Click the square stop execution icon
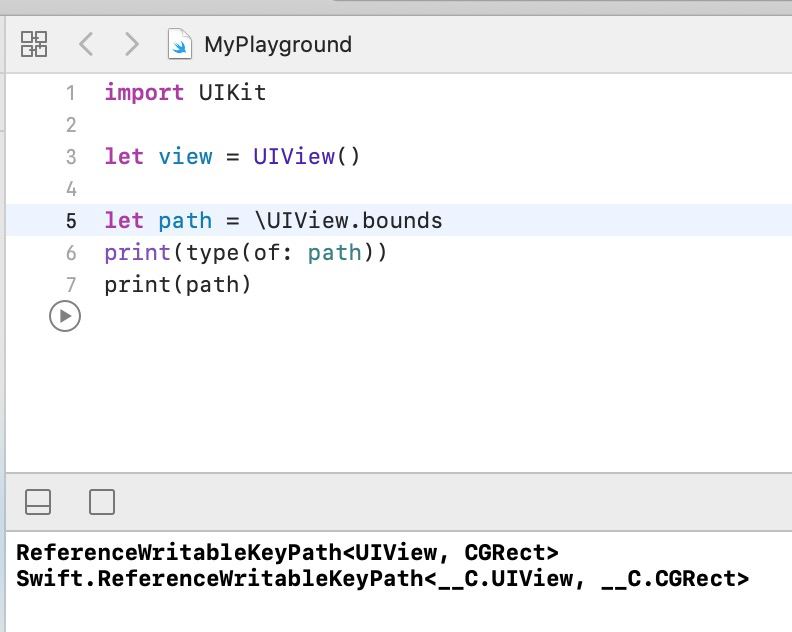792x632 pixels. pos(102,502)
